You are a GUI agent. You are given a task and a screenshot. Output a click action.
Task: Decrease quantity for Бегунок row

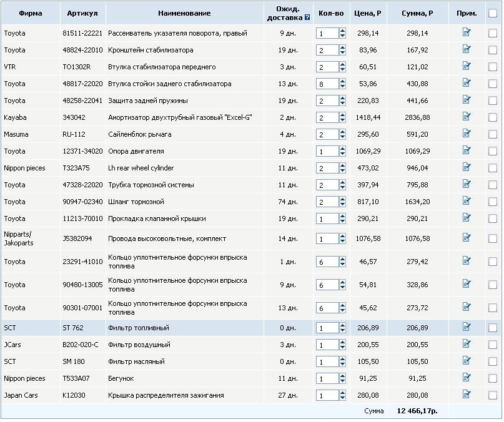tap(342, 381)
